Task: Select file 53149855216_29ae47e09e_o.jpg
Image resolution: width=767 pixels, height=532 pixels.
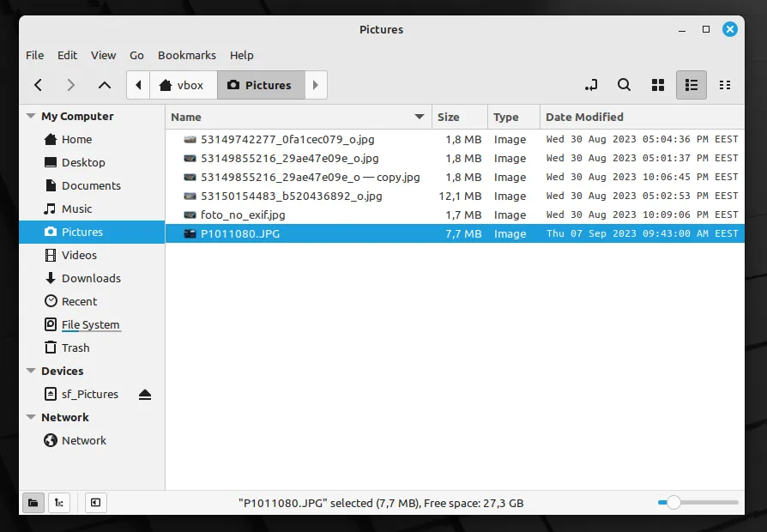Action: point(455,158)
